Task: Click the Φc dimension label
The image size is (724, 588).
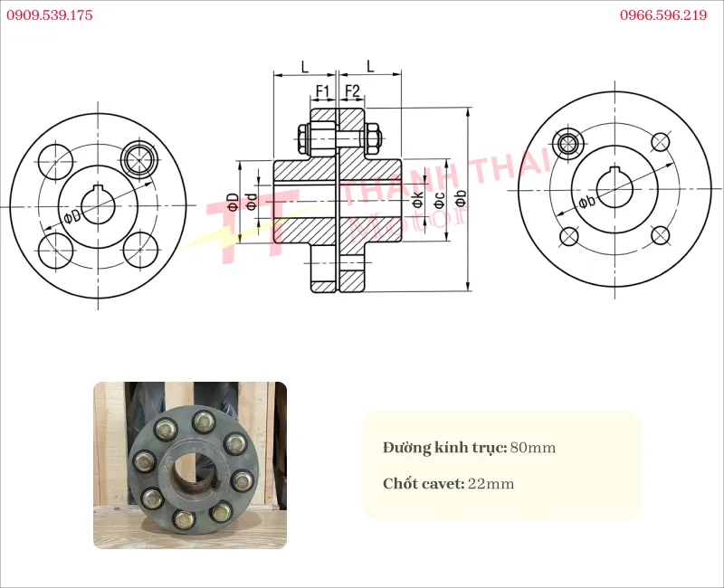Action: tap(439, 199)
